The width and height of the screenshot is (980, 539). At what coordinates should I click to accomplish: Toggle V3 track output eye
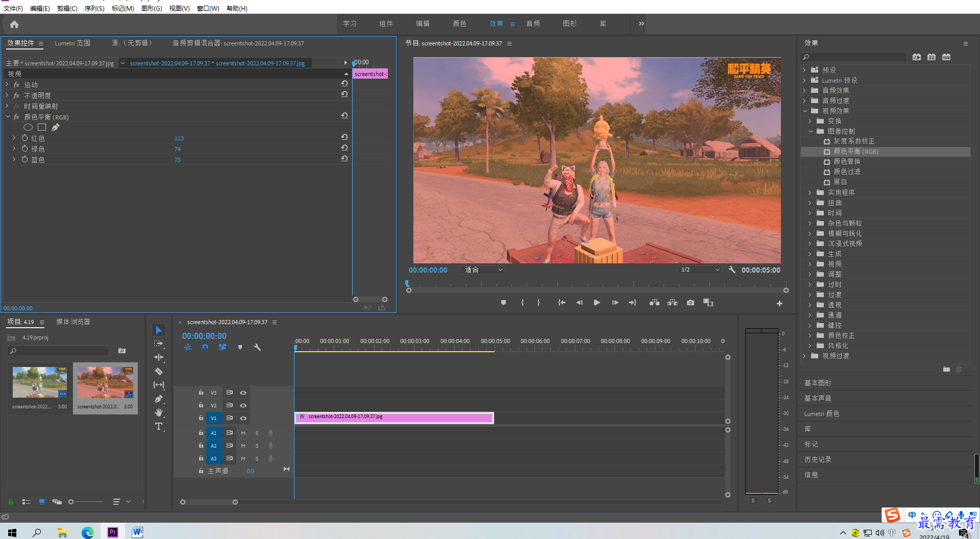[243, 393]
